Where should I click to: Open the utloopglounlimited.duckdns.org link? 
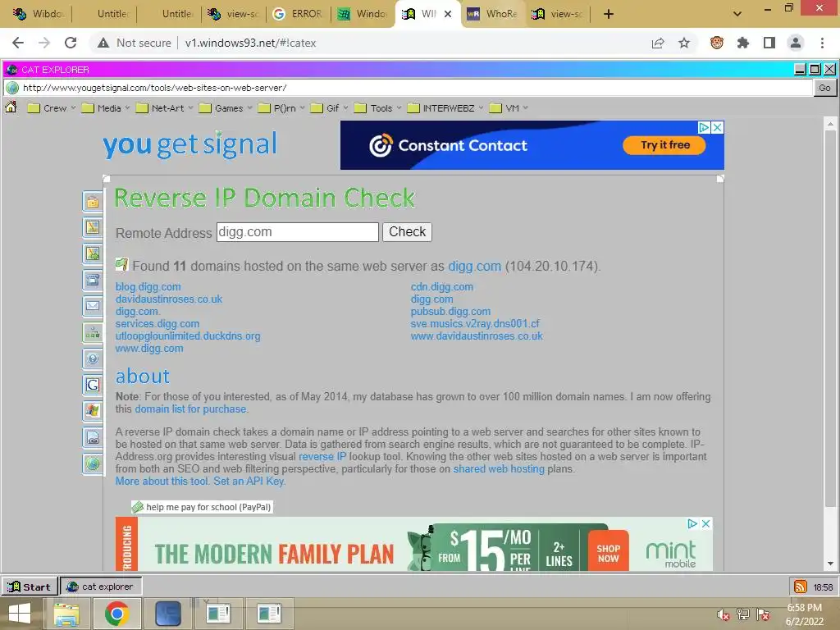pos(188,336)
